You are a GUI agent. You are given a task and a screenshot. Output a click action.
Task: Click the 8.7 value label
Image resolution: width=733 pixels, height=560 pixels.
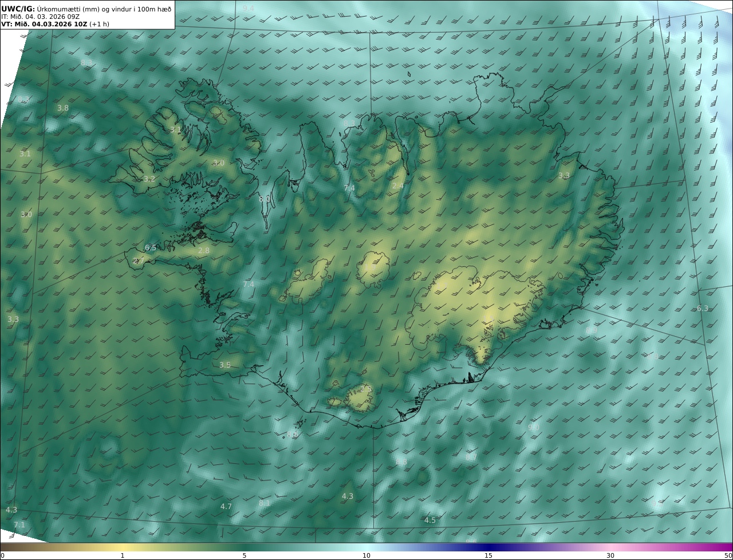tap(471, 456)
